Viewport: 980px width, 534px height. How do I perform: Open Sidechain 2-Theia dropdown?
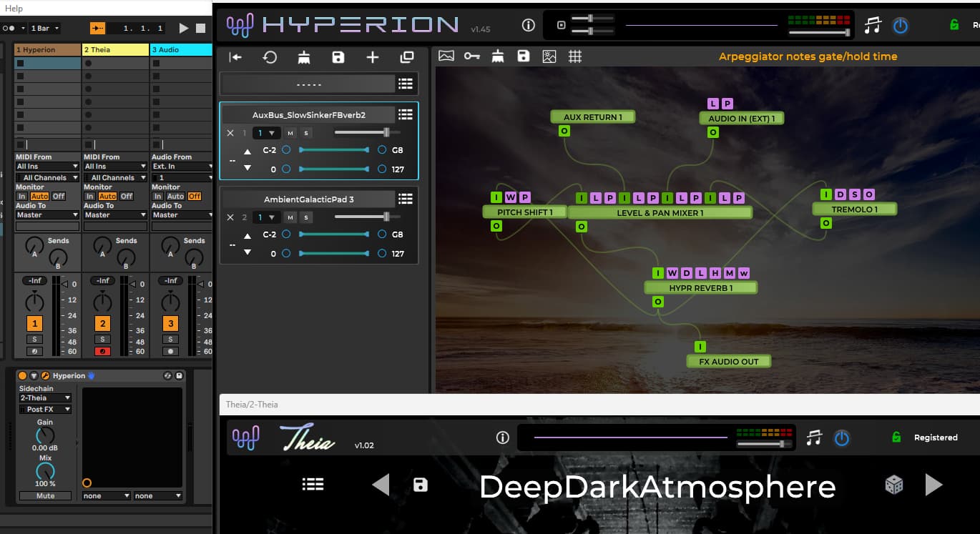tap(45, 398)
